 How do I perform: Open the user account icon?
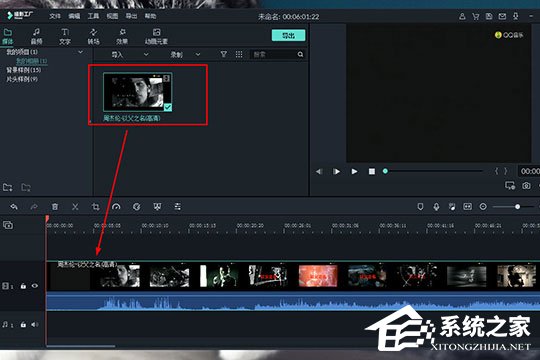(462, 16)
